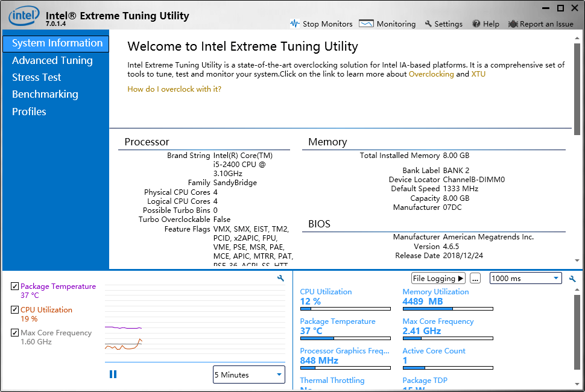Open the 5 Minutes time range dropdown
This screenshot has width=585, height=392.
[248, 375]
